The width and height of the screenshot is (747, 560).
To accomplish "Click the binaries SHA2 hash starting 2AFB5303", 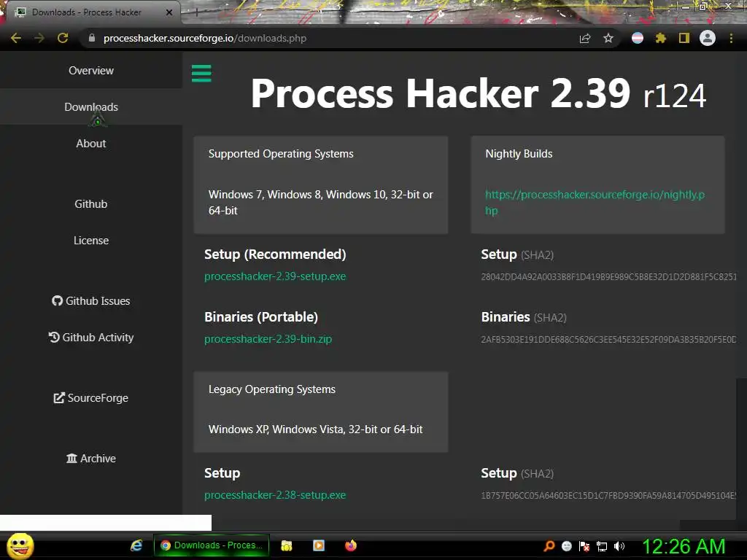I will coord(609,340).
